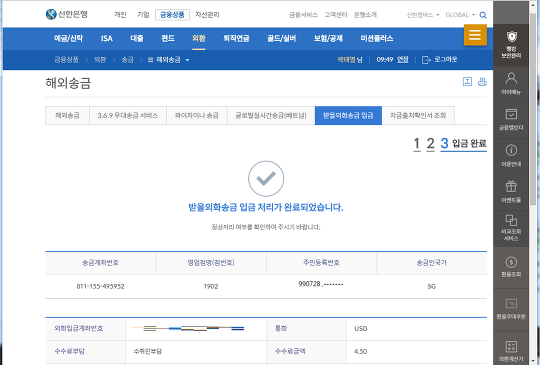Click the account number 811-155-495952

(x=100, y=286)
